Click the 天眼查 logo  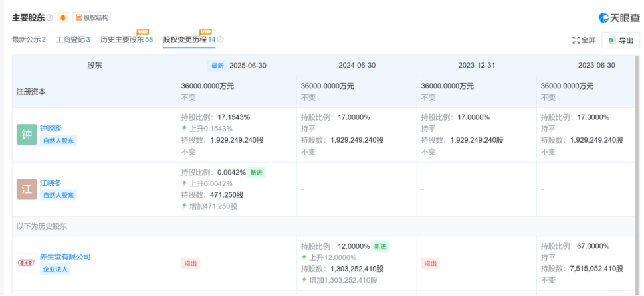pos(620,17)
